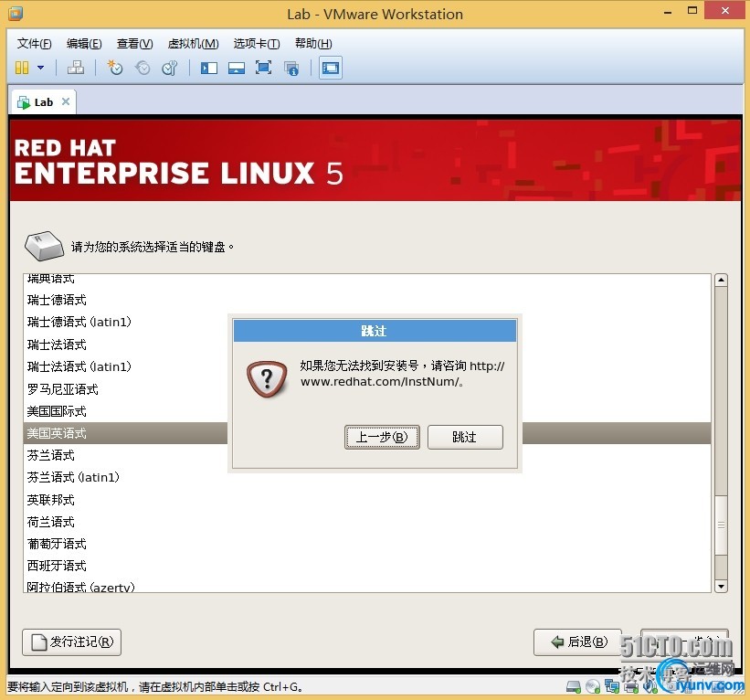The height and width of the screenshot is (700, 750).
Task: Select 瑞士德语式 keyboard layout
Action: [x=367, y=300]
